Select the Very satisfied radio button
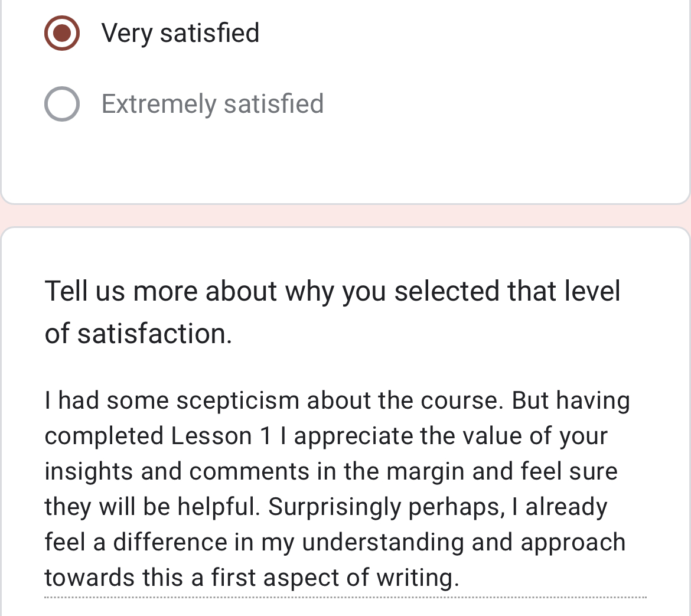 (x=62, y=33)
